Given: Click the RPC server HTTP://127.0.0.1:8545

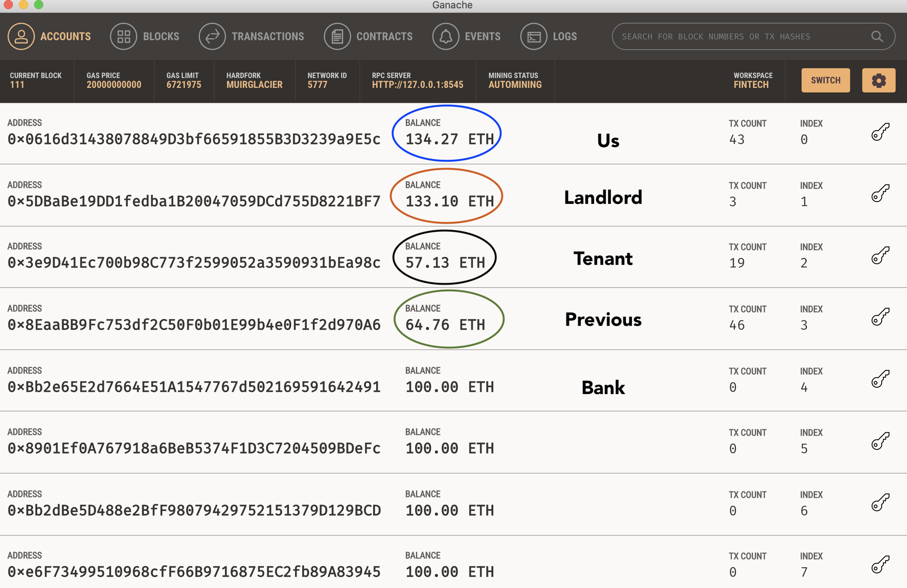Looking at the screenshot, I should (418, 84).
